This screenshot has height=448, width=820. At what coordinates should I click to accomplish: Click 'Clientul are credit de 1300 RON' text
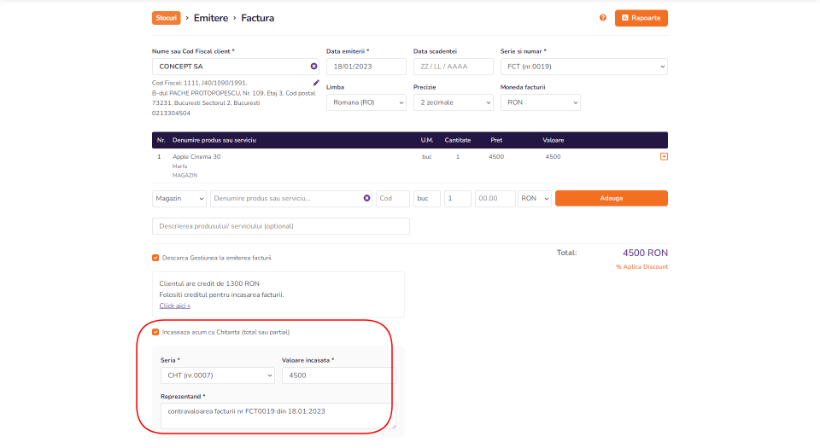click(209, 284)
